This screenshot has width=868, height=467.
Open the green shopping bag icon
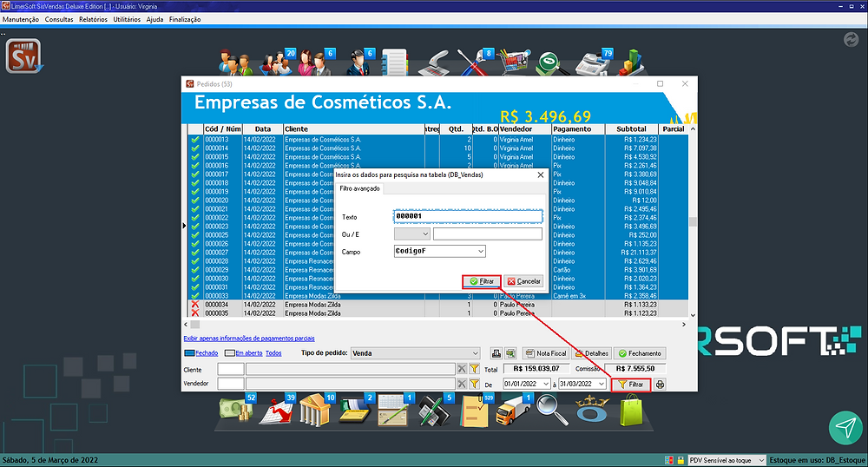coord(631,410)
